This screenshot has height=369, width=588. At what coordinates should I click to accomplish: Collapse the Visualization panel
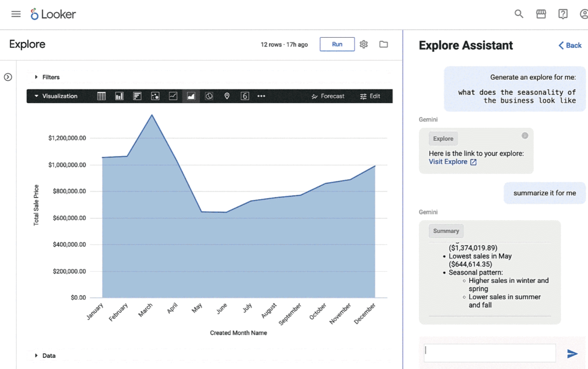pos(37,96)
